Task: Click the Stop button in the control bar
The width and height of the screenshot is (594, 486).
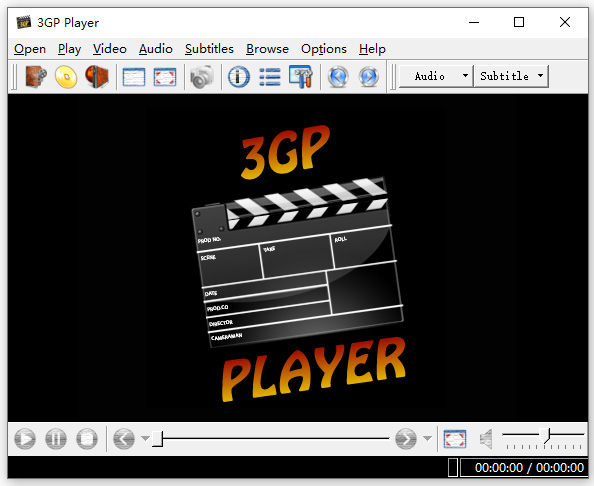Action: [87, 439]
